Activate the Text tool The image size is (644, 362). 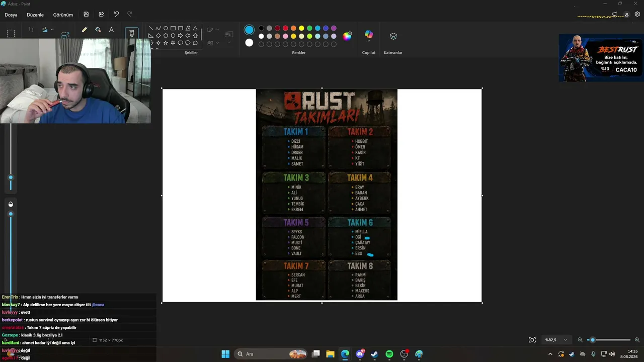click(111, 30)
